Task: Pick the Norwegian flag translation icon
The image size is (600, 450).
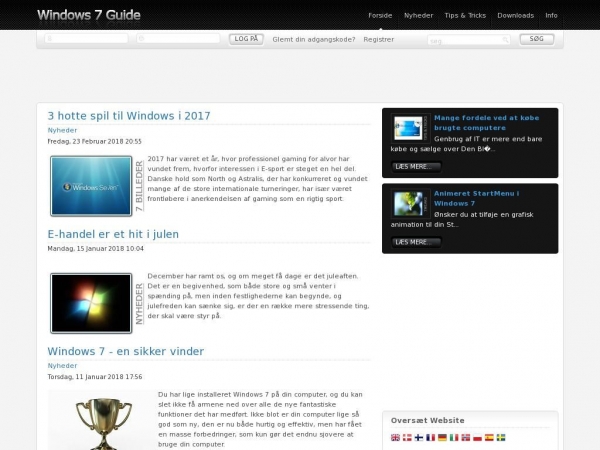Action: 466,437
